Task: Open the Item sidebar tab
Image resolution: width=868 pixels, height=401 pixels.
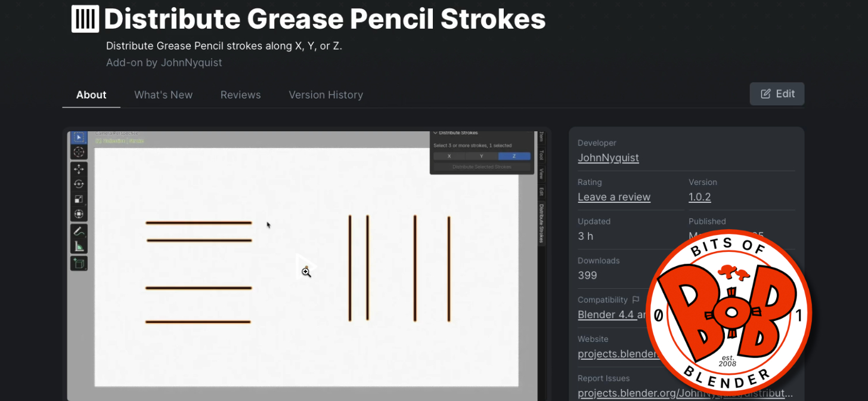Action: 541,137
